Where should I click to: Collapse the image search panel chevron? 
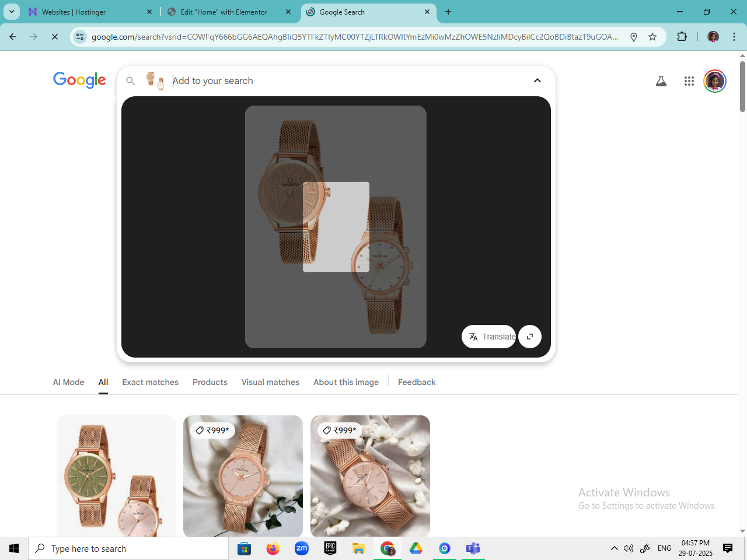[537, 80]
